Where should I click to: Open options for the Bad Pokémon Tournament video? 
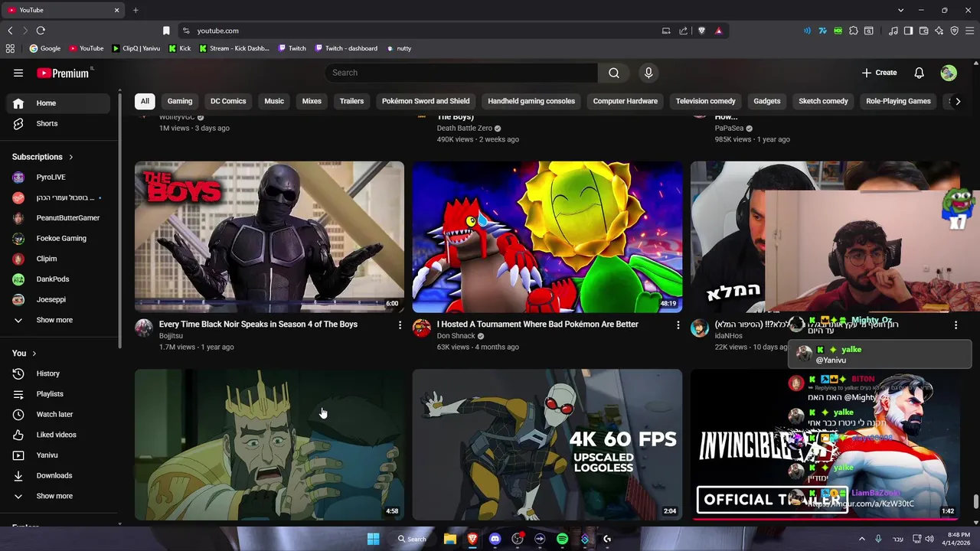pyautogui.click(x=678, y=325)
